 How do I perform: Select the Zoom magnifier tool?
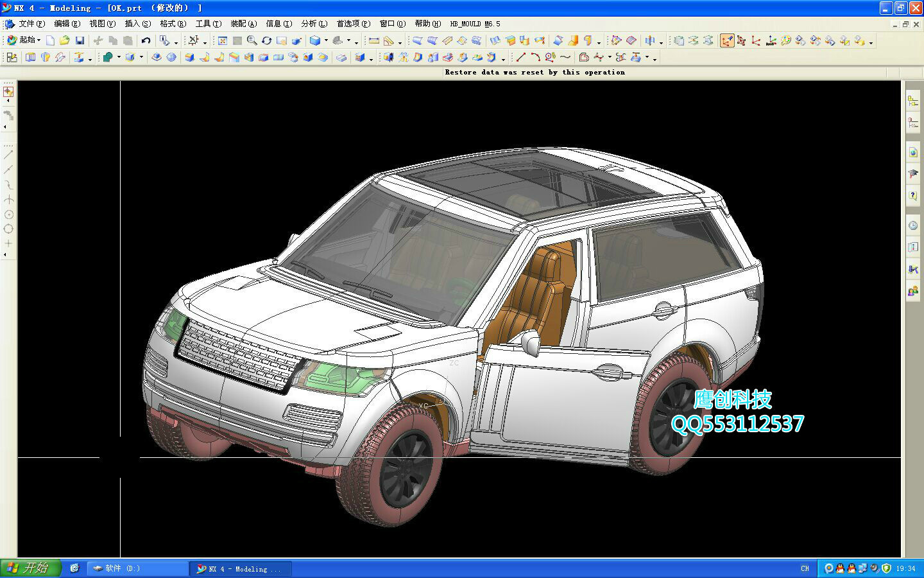(252, 40)
